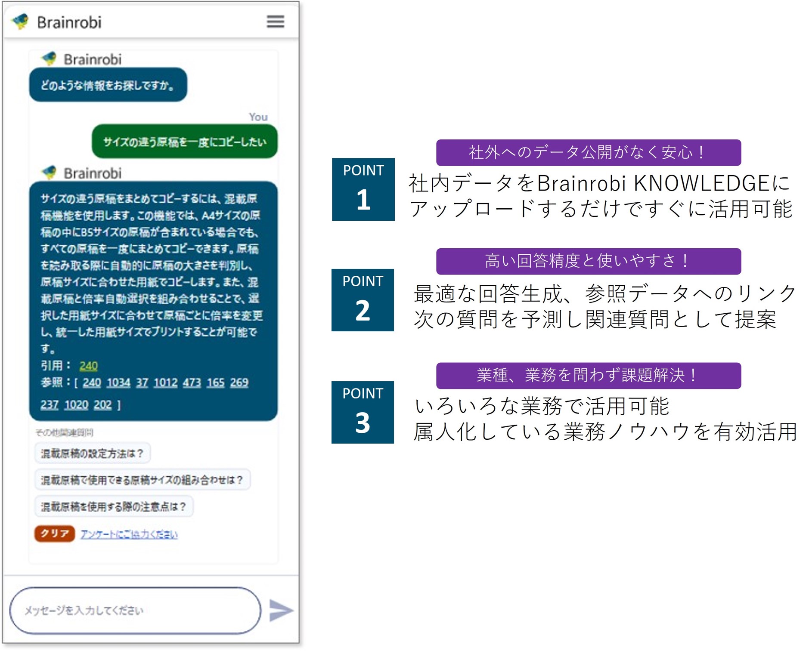Click the 'You' sender label
812x651 pixels.
[x=258, y=117]
